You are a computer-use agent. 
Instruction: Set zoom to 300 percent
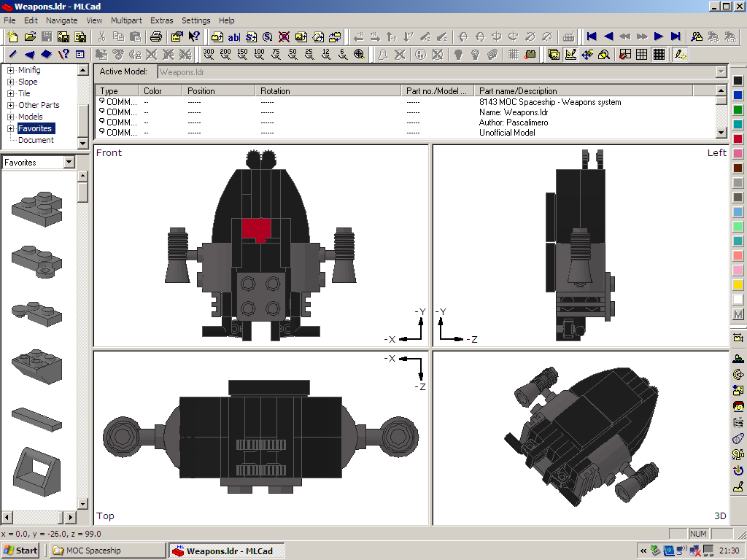(209, 54)
